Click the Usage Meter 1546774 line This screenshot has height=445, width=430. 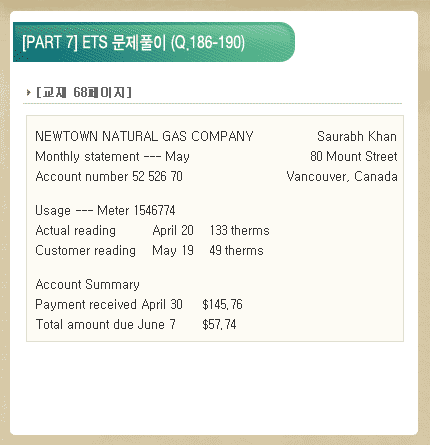(105, 210)
